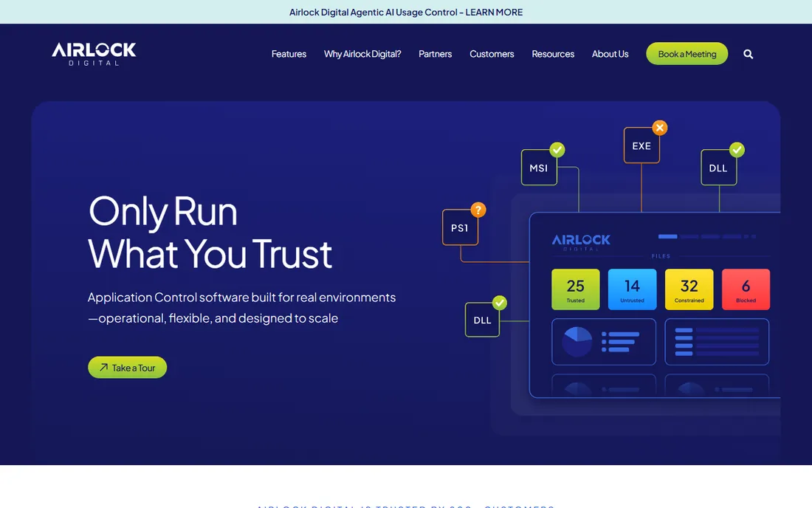The width and height of the screenshot is (812, 508).
Task: Click the list widget panel in the dashboard
Action: tap(718, 342)
